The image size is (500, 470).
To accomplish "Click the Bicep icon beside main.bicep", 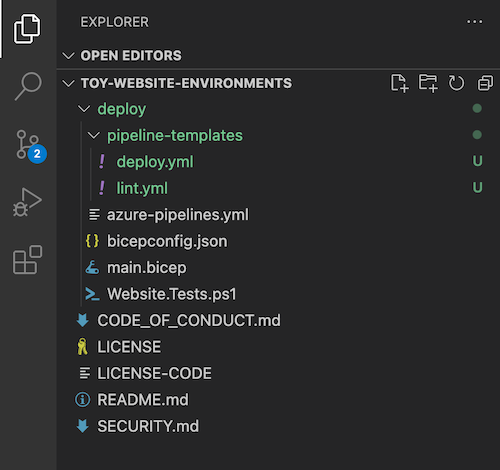I will pyautogui.click(x=92, y=267).
